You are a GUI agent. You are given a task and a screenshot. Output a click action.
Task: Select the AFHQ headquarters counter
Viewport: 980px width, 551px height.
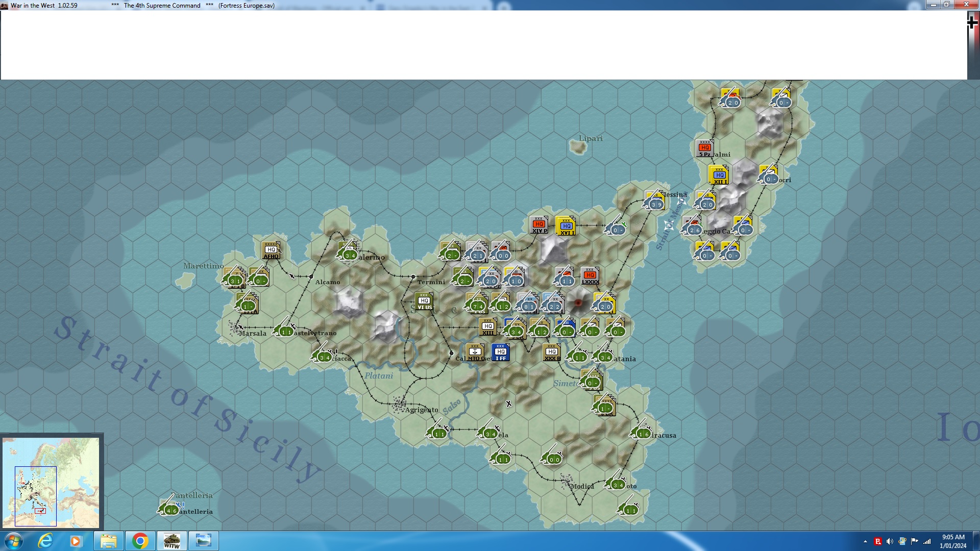pyautogui.click(x=271, y=251)
